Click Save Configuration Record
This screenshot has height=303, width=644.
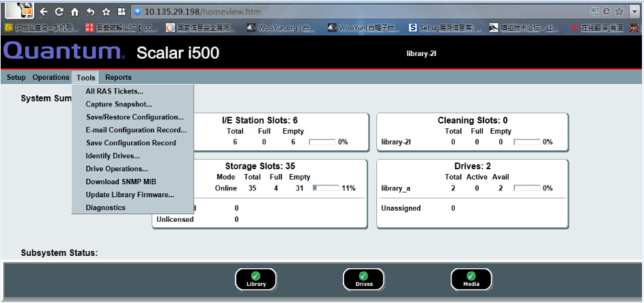(x=131, y=143)
